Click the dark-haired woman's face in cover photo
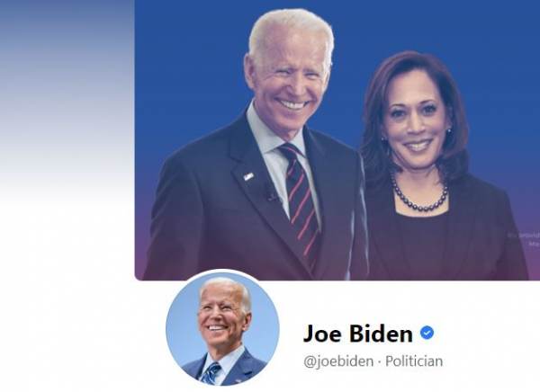The image size is (540, 392). pos(417,123)
